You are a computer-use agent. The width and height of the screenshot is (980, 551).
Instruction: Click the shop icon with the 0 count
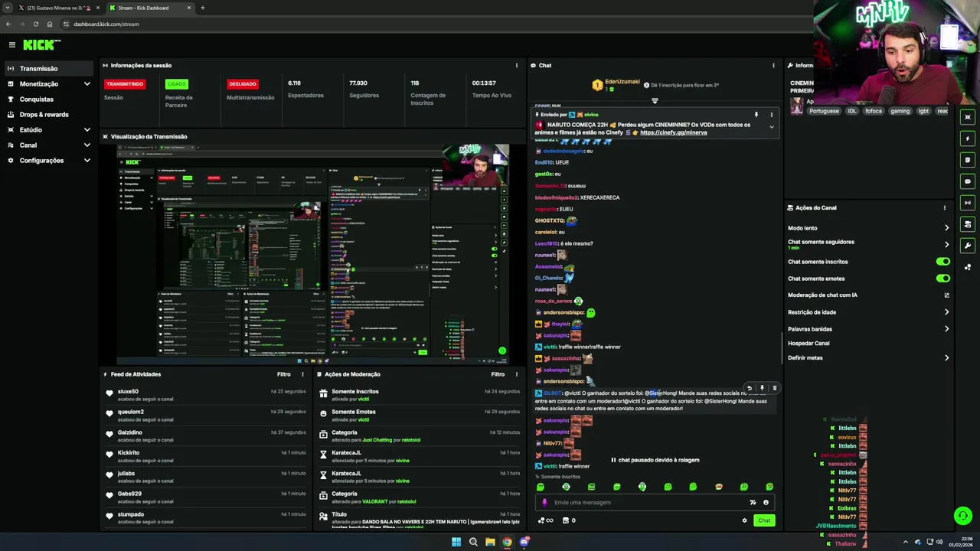pyautogui.click(x=569, y=520)
